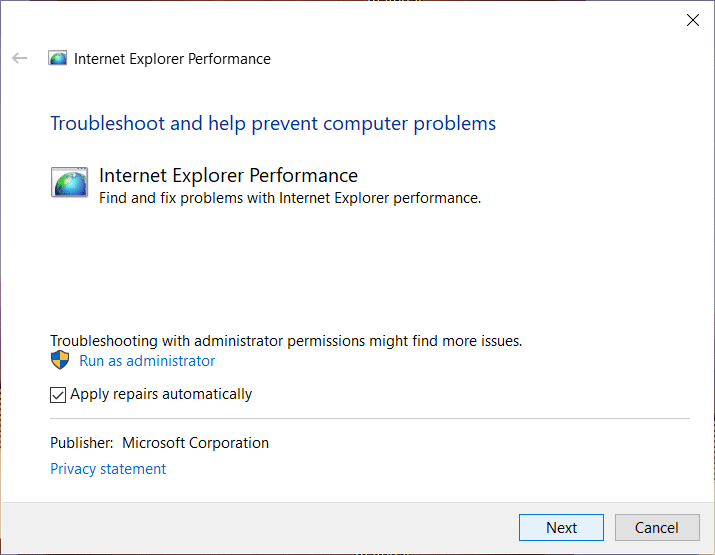Viewport: 715px width, 555px height.
Task: Click the administrator shield icon
Action: pyautogui.click(x=60, y=361)
